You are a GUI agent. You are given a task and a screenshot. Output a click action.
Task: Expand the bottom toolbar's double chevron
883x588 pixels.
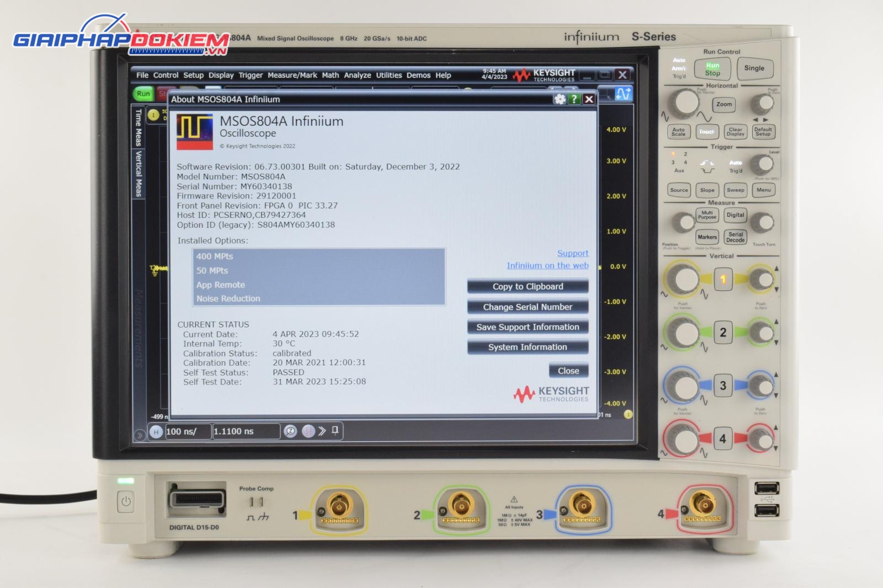(322, 431)
